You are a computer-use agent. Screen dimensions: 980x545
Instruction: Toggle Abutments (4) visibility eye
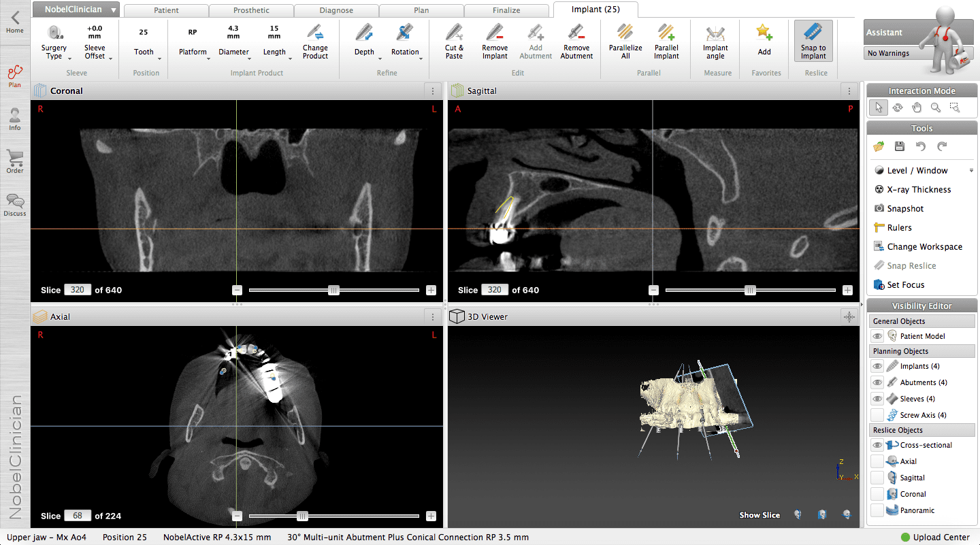tap(877, 382)
